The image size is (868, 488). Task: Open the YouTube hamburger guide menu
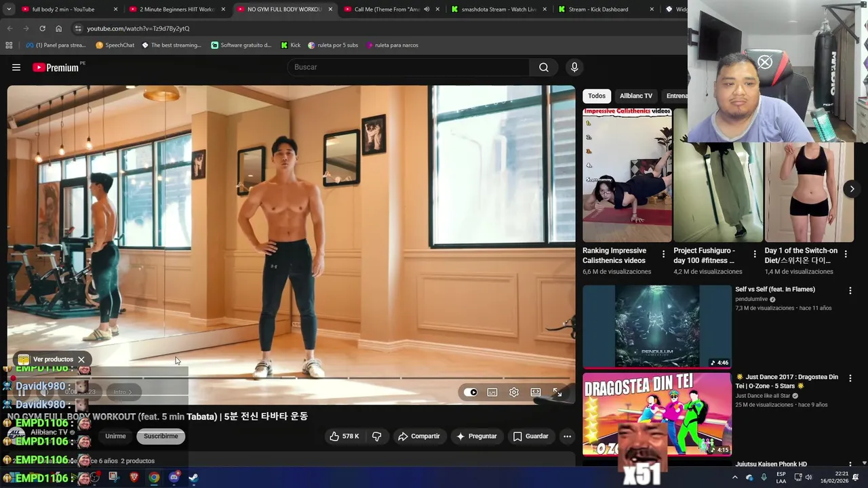[x=16, y=67]
